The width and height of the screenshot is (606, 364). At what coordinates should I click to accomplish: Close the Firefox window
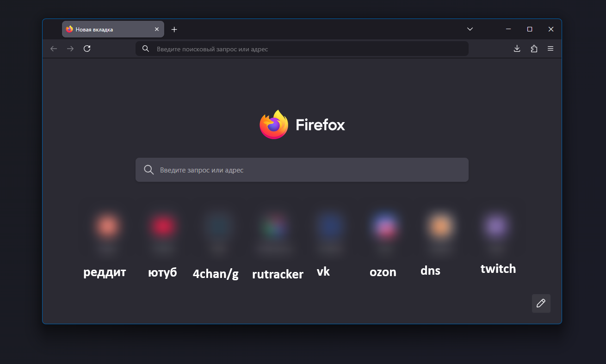(551, 29)
